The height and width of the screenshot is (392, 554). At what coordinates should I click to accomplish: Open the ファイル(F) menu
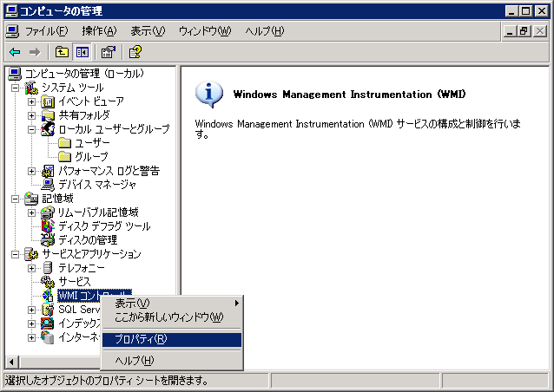point(46,31)
